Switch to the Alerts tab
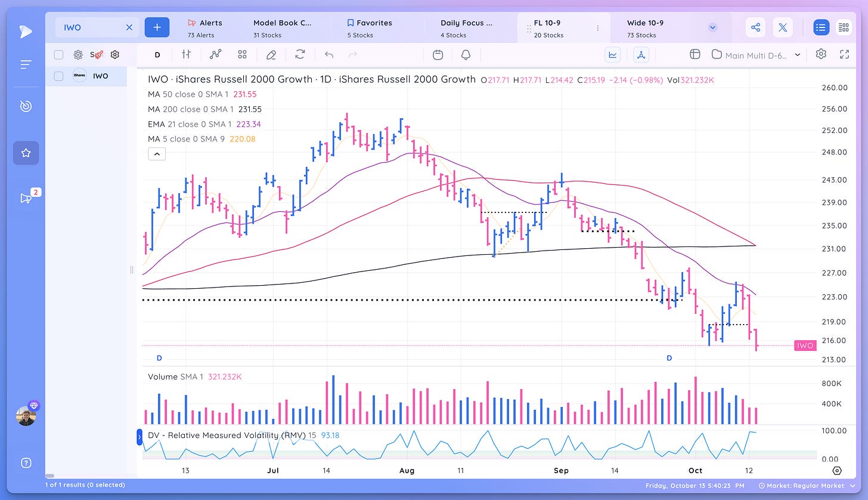Screen dimensions: 868x500 click(x=204, y=28)
